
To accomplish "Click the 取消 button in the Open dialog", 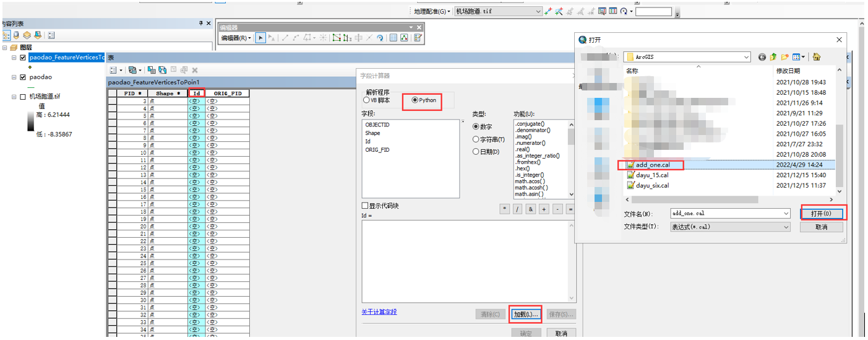I will [x=822, y=227].
